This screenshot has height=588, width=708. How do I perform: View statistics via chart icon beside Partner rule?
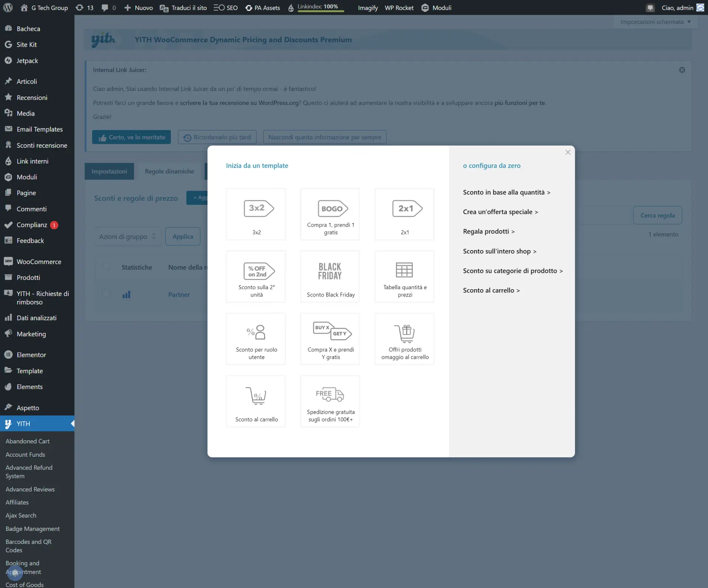tap(126, 294)
